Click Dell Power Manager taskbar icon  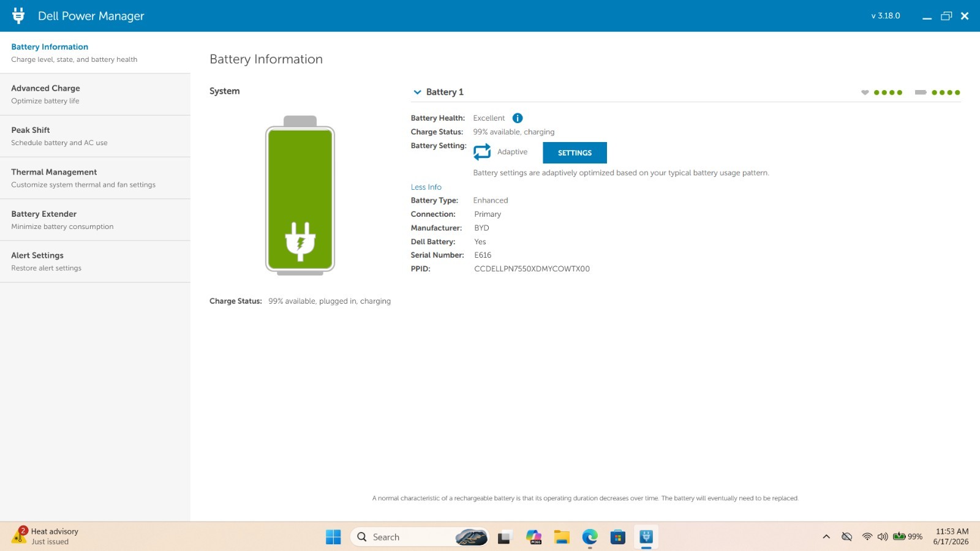pos(646,537)
